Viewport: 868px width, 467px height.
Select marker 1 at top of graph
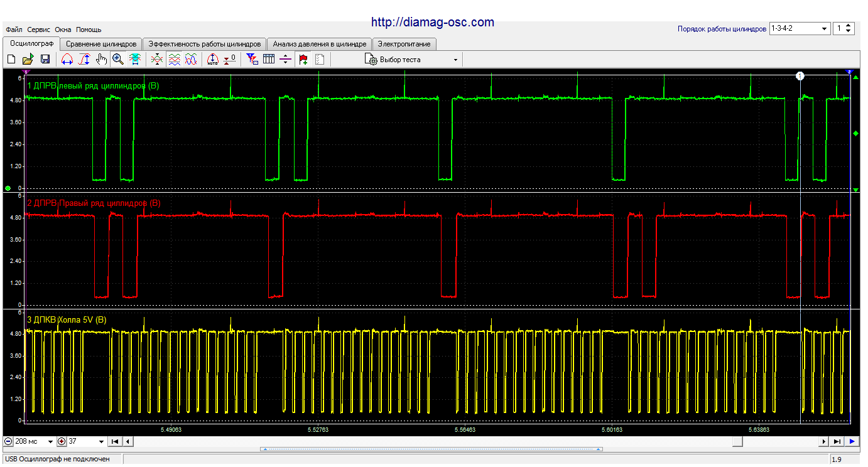(x=800, y=76)
